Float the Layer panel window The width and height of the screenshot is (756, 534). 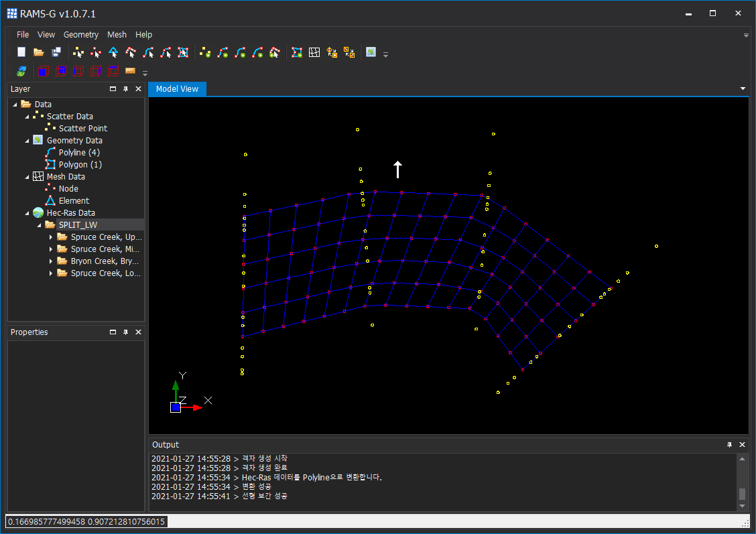click(x=113, y=88)
